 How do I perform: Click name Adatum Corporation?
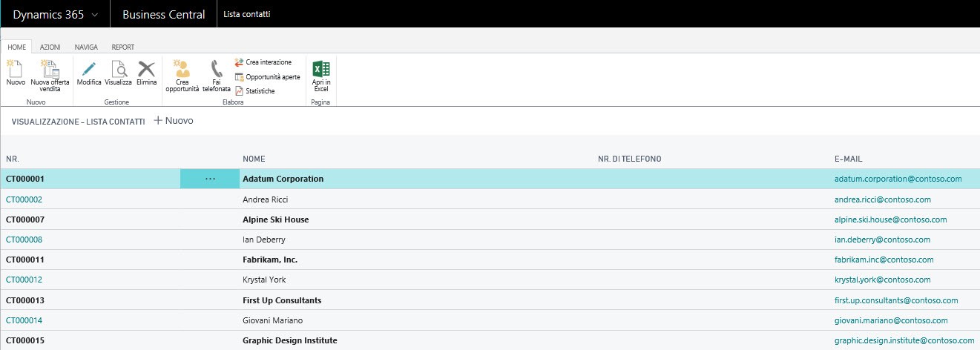(283, 179)
